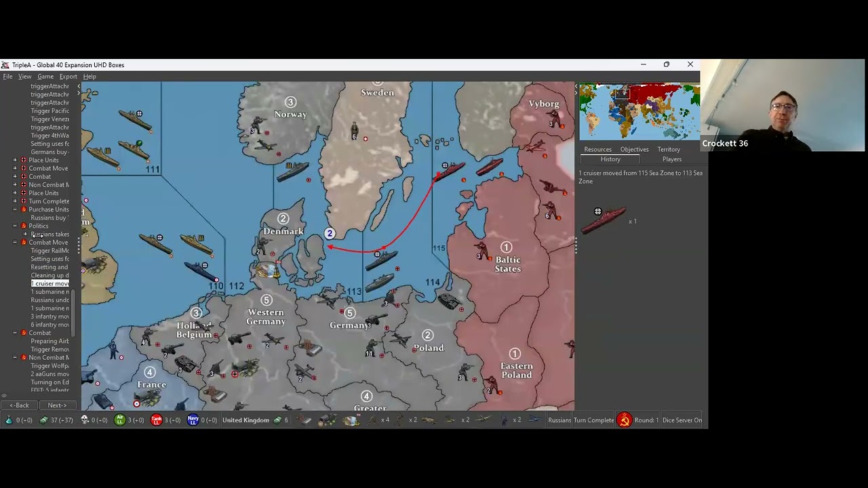Click the PUs money icon showing 37
This screenshot has width=868, height=488.
click(44, 420)
